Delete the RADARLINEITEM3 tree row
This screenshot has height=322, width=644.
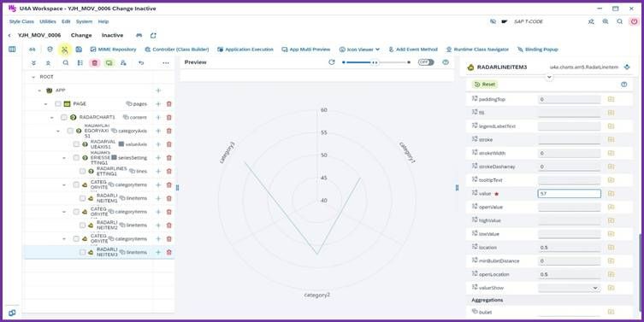168,252
